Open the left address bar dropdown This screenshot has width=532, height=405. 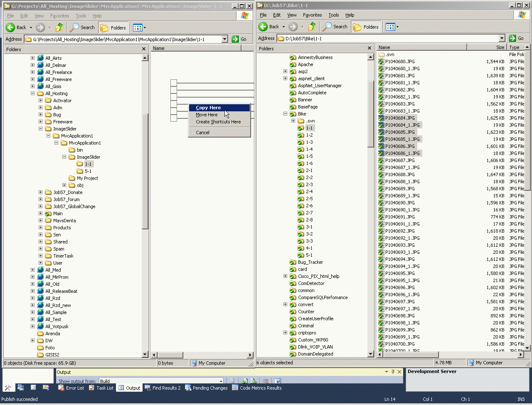pyautogui.click(x=225, y=39)
